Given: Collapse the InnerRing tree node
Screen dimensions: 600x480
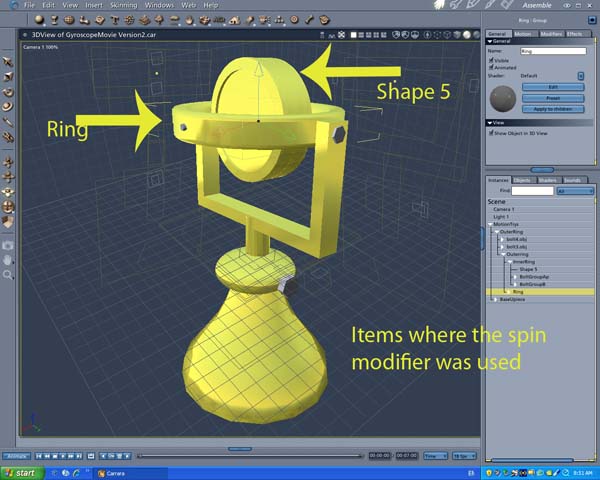Looking at the screenshot, I should point(509,261).
